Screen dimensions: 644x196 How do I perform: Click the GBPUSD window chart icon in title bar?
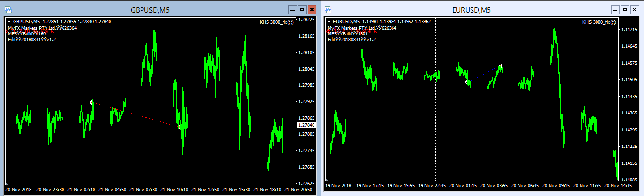[x=8, y=9]
